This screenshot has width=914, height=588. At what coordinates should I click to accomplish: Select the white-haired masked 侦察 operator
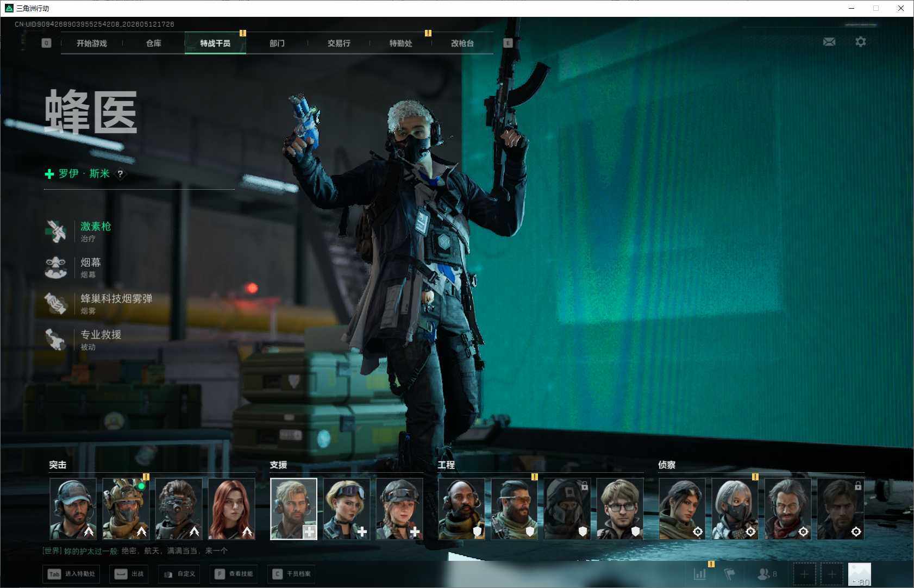coord(735,509)
